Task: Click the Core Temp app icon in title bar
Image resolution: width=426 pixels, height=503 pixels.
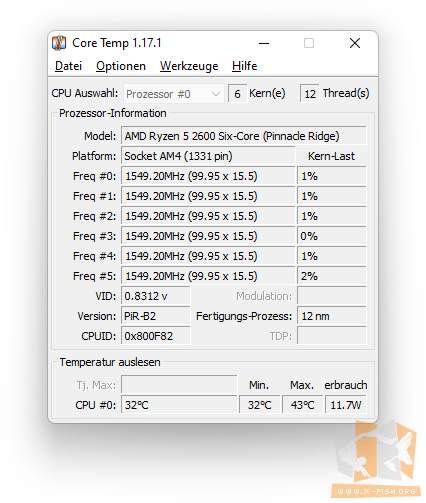Action: coord(59,43)
